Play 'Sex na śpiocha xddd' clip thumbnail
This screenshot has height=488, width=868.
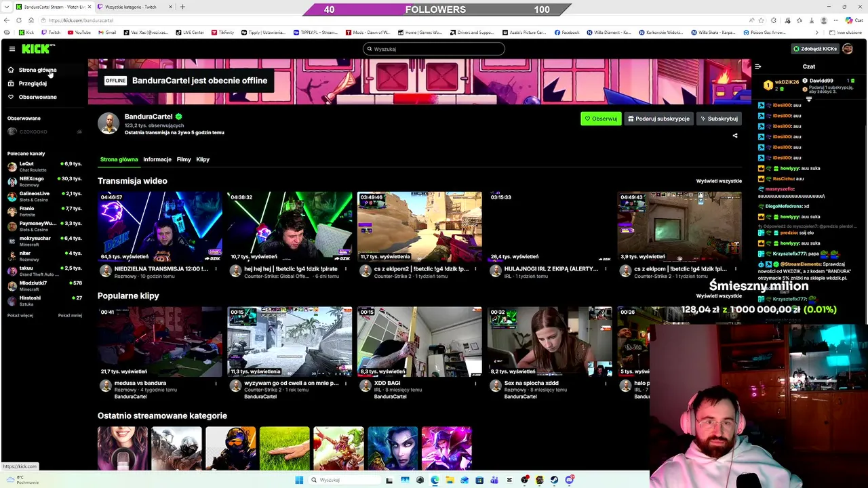[x=550, y=342]
